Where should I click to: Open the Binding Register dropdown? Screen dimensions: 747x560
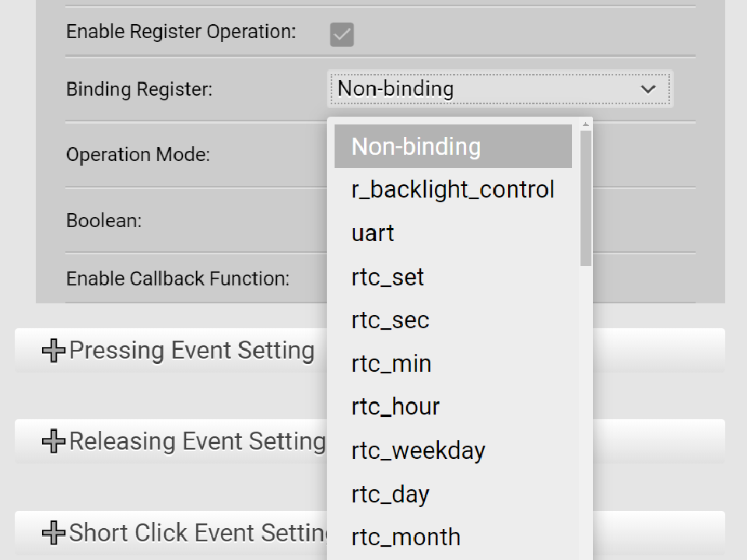[500, 89]
